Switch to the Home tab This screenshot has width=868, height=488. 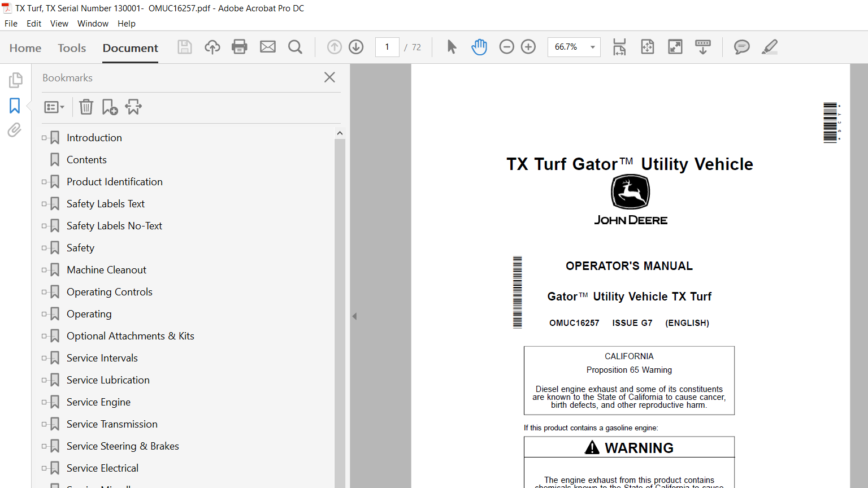tap(25, 48)
